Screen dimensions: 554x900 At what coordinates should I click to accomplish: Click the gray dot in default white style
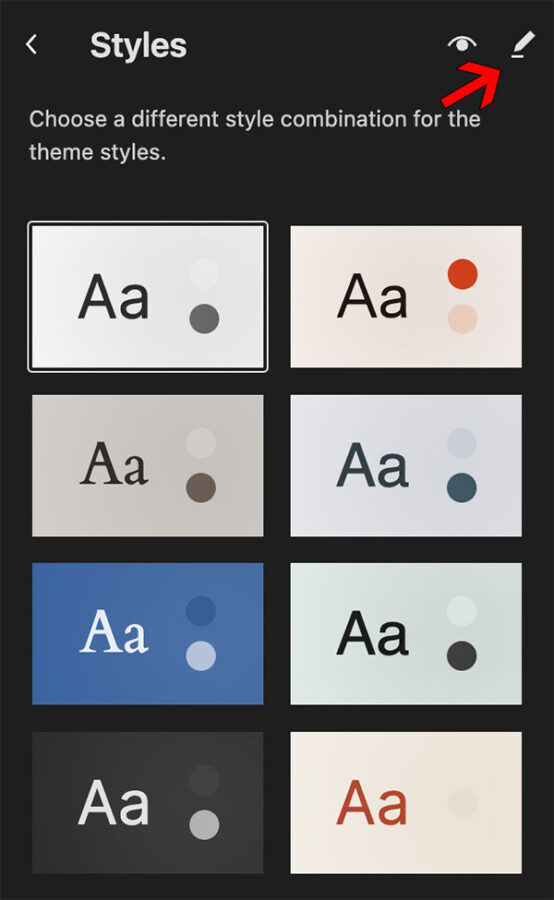point(204,319)
